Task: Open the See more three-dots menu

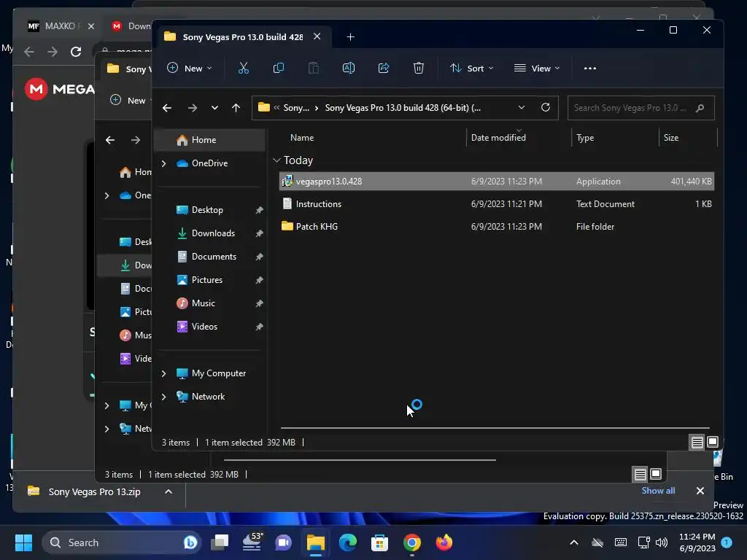Action: pos(589,68)
